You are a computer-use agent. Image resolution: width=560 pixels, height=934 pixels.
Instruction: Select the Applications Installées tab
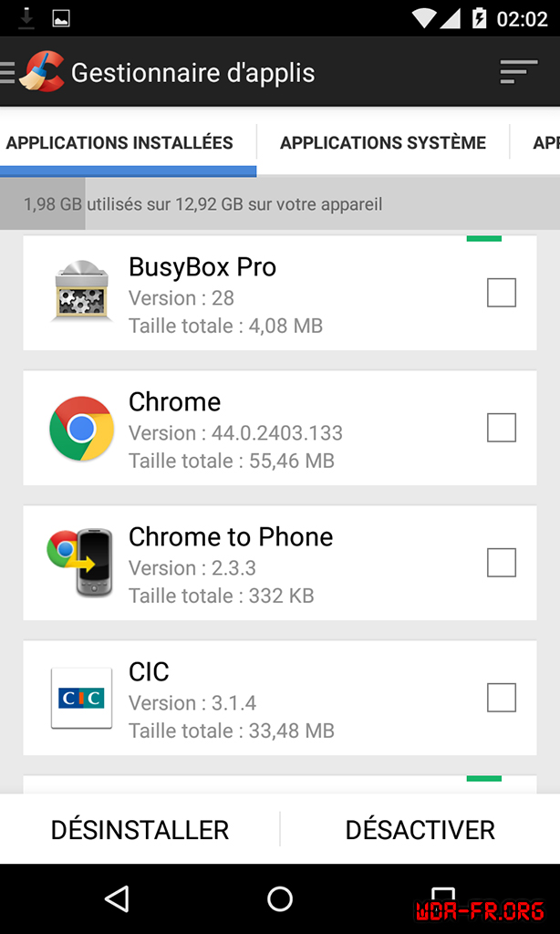(x=119, y=142)
